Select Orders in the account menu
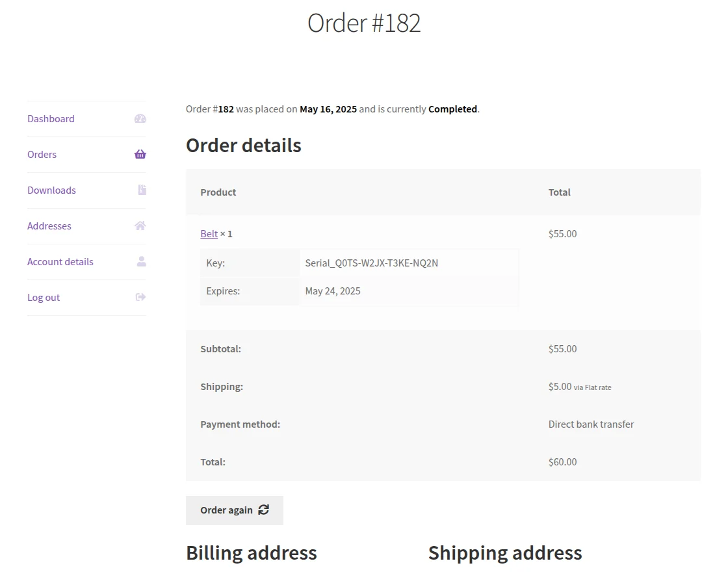The width and height of the screenshot is (728, 572). 42,154
